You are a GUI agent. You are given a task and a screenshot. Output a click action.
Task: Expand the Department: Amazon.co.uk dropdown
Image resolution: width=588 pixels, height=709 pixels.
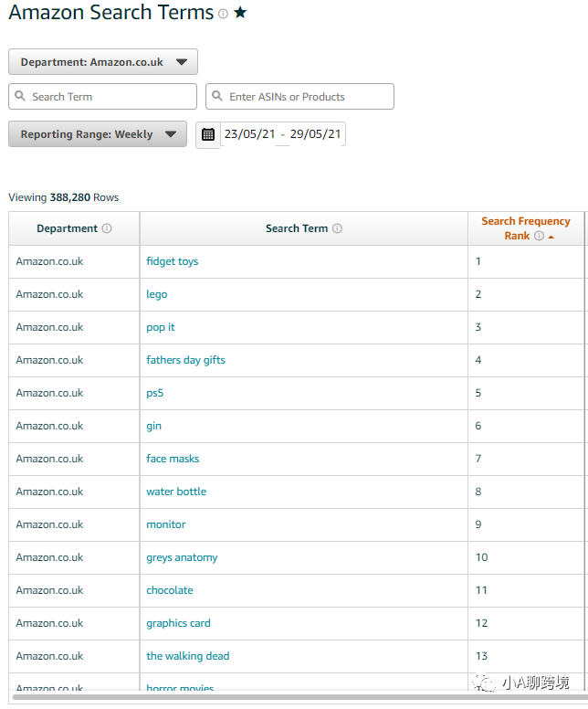click(x=103, y=62)
